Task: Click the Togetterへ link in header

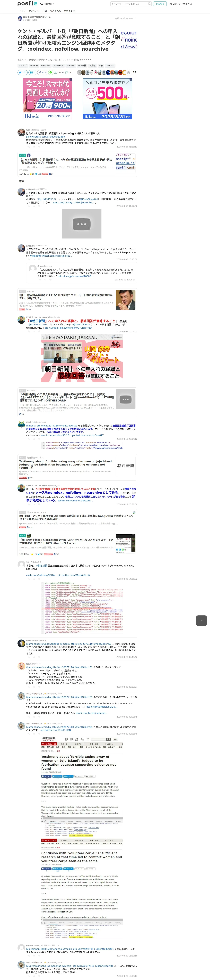Action: pos(47,4)
